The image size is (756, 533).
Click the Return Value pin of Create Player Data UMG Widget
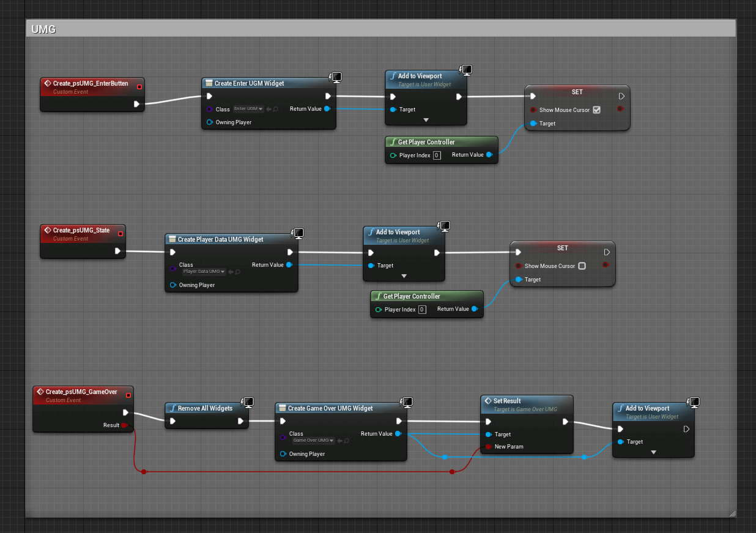[x=289, y=265]
